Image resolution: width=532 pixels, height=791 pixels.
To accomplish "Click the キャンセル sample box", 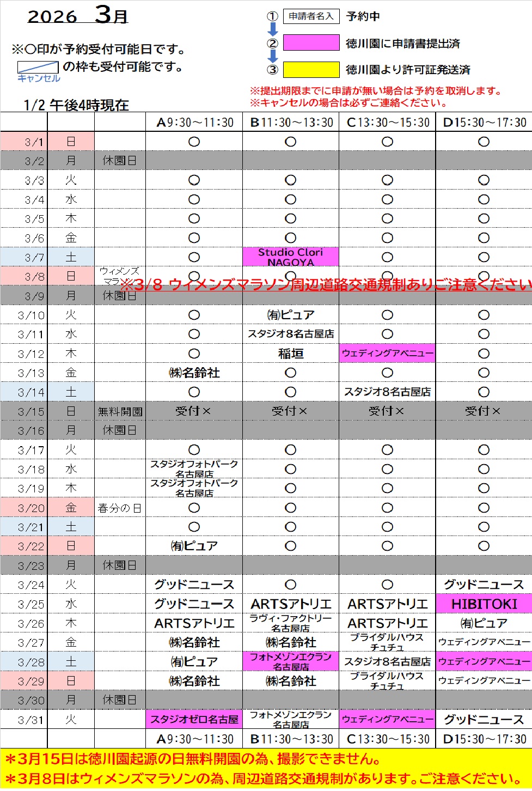I will tap(38, 68).
